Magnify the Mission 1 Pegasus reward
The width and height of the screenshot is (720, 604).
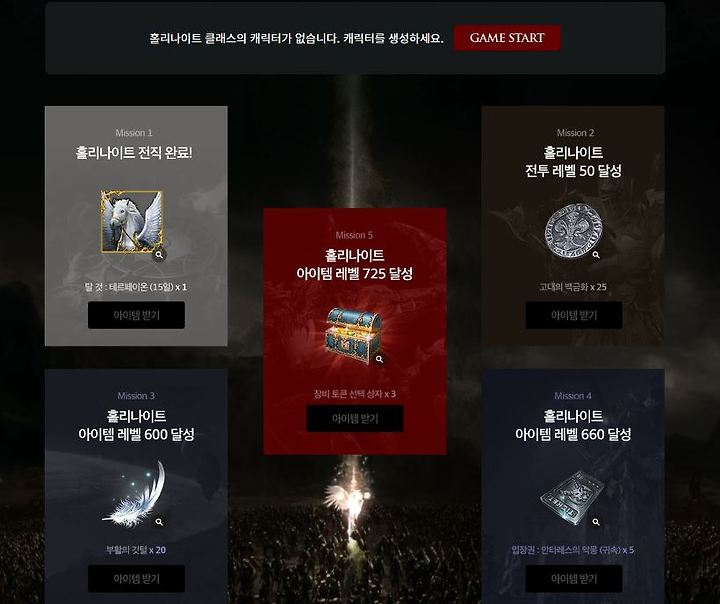(159, 254)
